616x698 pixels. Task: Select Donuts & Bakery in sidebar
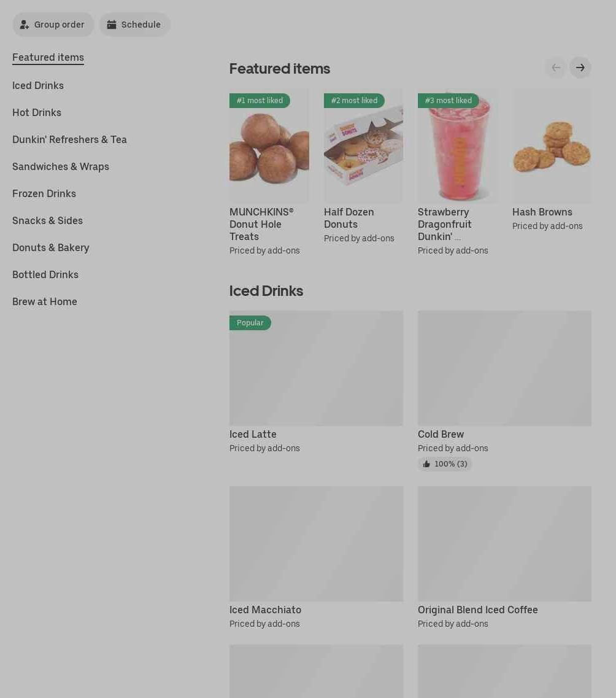tap(51, 247)
